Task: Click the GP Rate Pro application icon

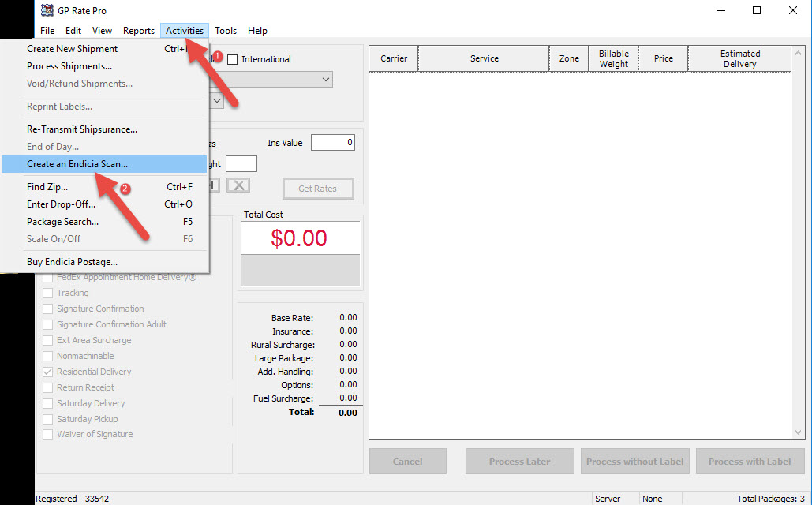Action: (x=47, y=10)
